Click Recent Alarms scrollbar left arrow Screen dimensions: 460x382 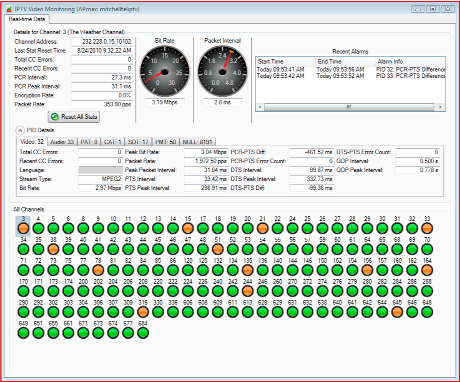260,107
